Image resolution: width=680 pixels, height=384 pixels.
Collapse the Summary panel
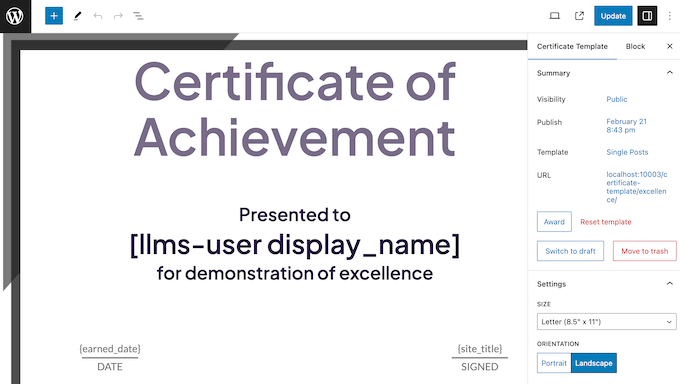tap(670, 73)
